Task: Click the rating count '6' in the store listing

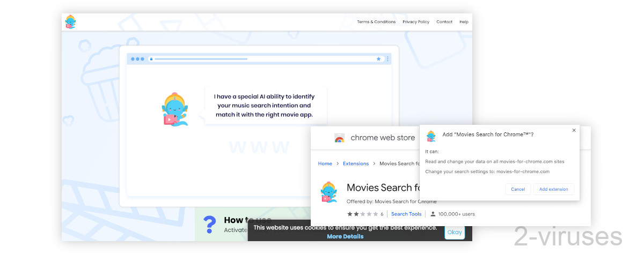Action: coord(382,214)
